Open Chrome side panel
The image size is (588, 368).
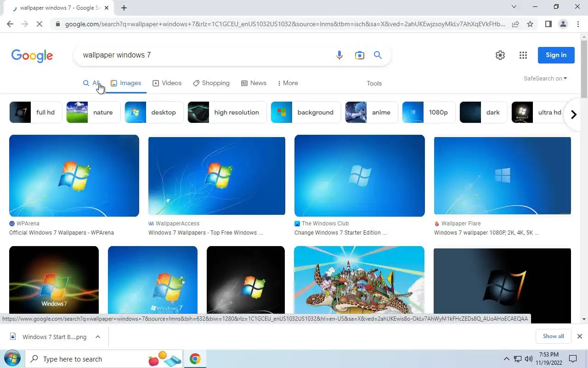548,24
